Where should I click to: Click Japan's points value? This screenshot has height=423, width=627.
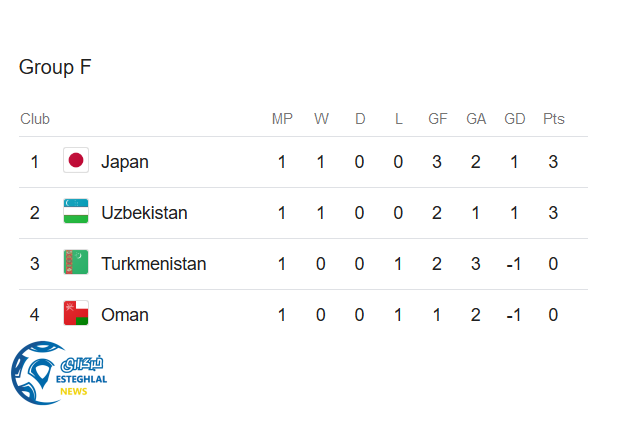click(x=553, y=161)
